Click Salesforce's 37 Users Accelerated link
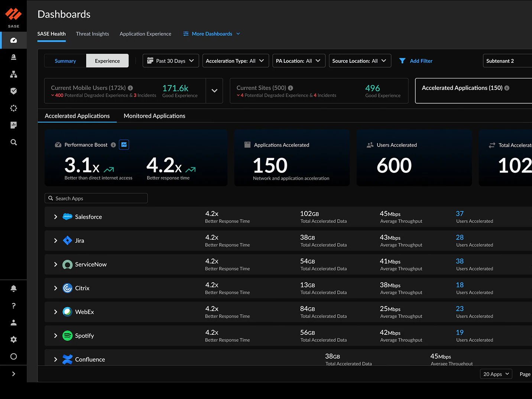 [x=460, y=214]
